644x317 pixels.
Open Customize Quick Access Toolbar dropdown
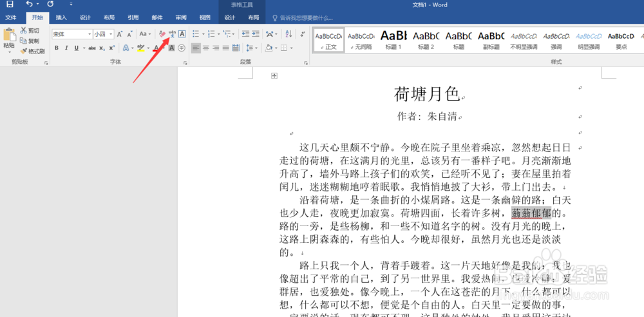pos(71,4)
